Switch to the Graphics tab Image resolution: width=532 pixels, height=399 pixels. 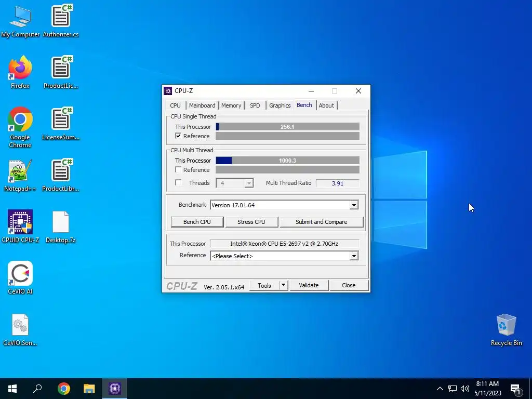tap(280, 105)
